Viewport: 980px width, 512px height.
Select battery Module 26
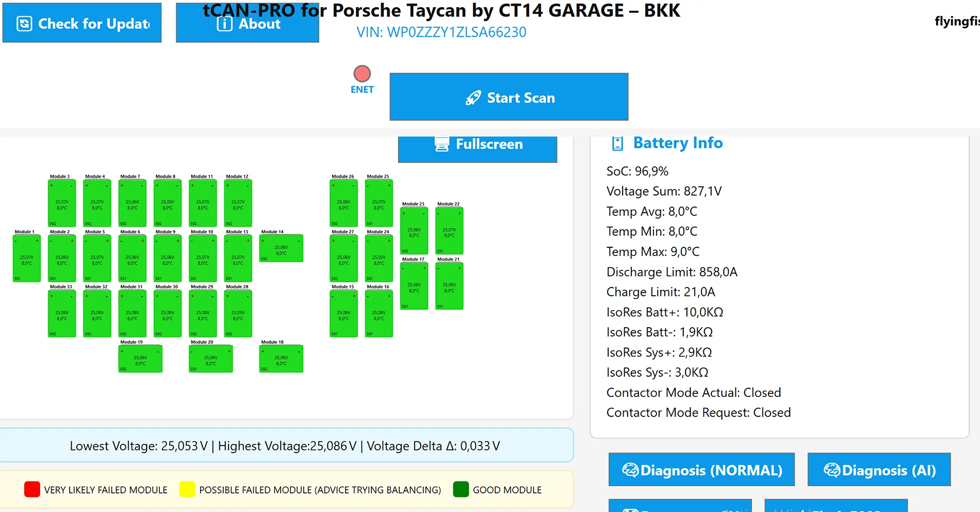point(344,203)
